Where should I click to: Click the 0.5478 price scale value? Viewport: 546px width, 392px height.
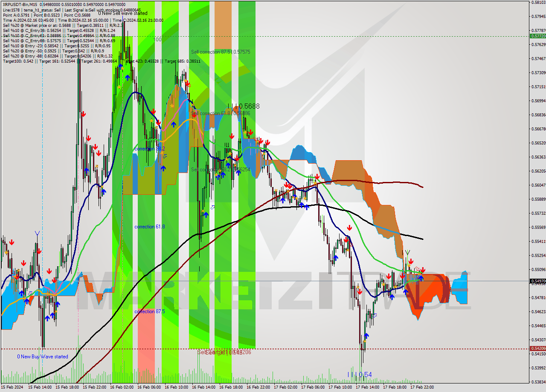(539, 298)
